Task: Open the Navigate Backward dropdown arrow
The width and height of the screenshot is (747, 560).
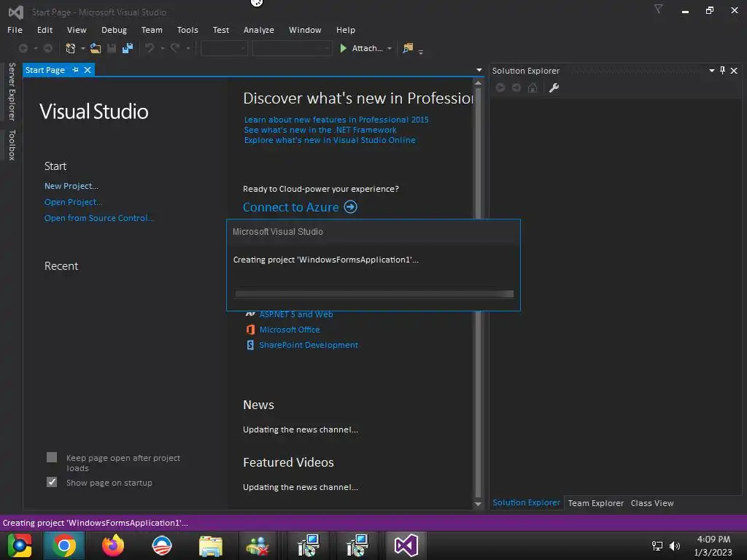Action: coord(35,49)
